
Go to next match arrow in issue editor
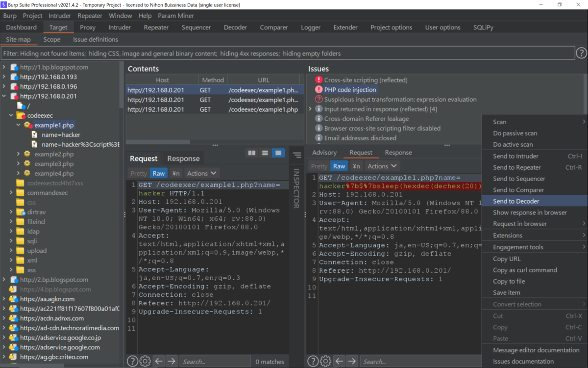click(x=352, y=361)
